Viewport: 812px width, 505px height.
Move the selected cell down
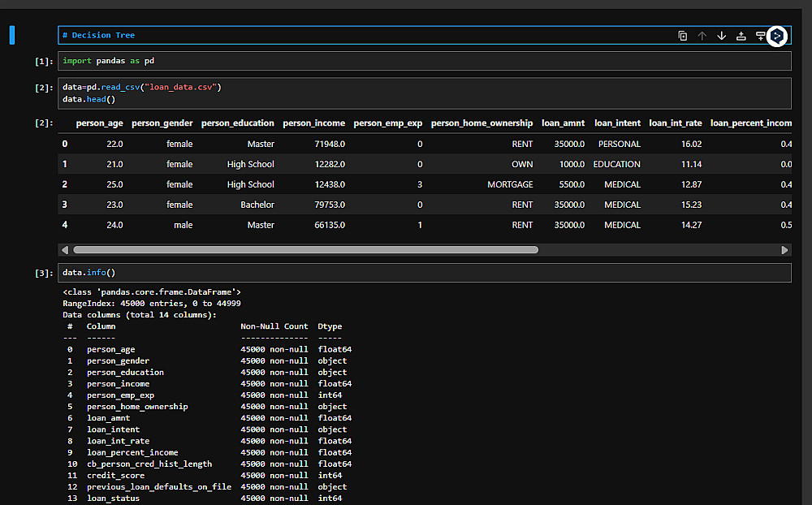(x=722, y=36)
